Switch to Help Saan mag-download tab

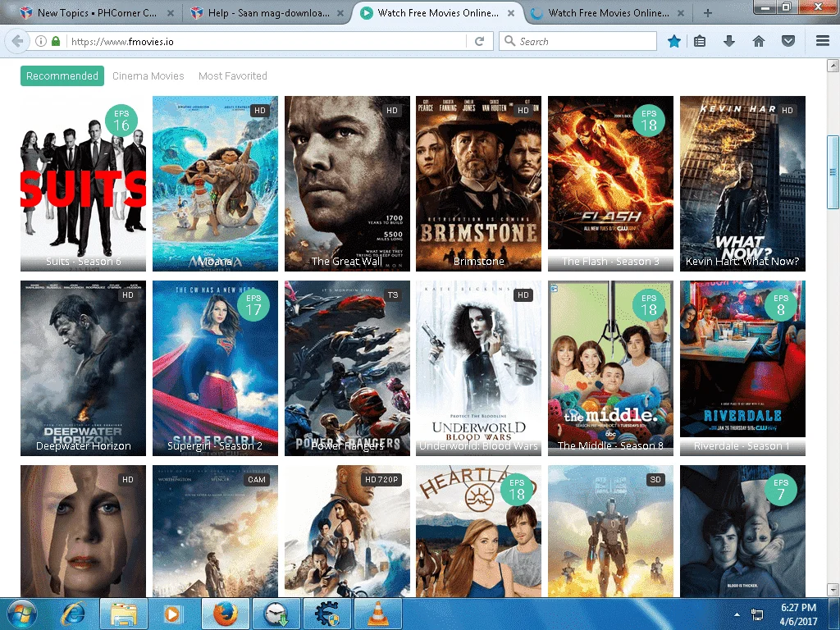point(268,13)
